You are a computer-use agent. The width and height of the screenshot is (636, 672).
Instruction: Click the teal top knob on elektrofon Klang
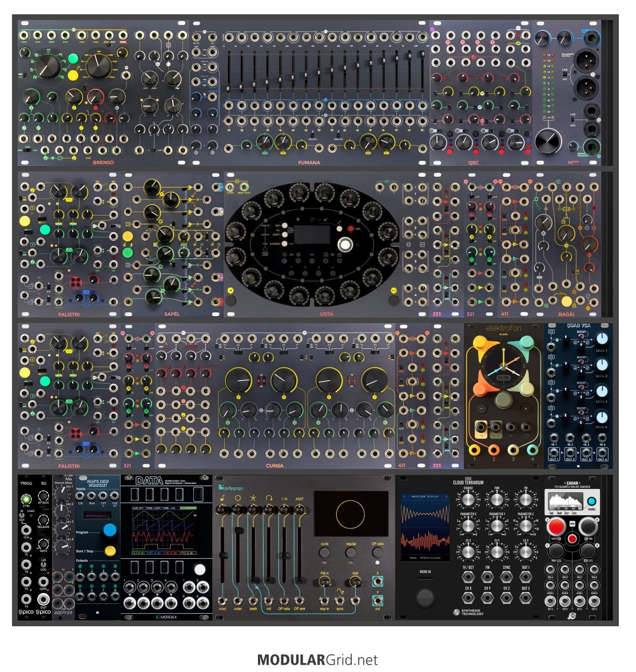(526, 343)
